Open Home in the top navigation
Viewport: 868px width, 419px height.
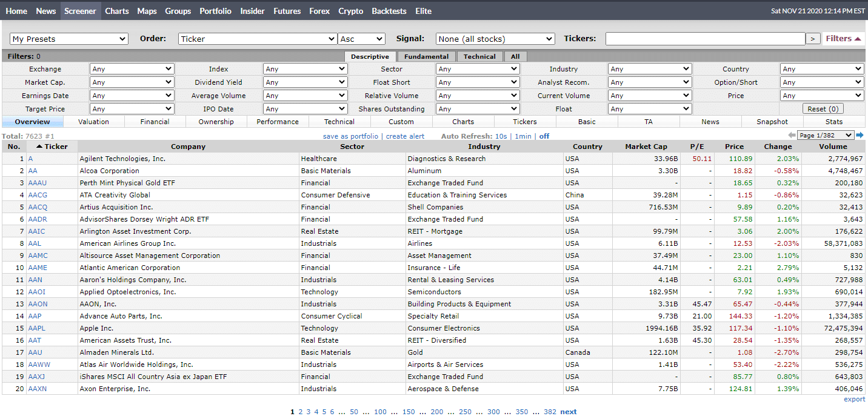click(16, 11)
